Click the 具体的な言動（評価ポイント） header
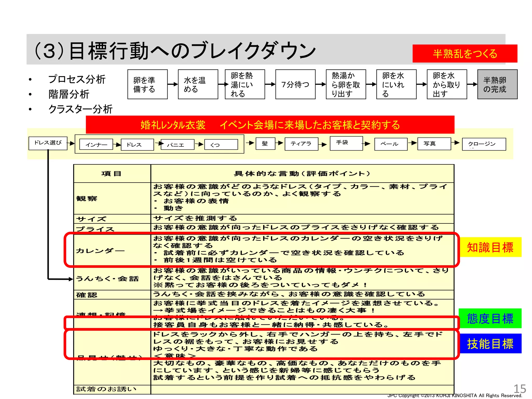The image size is (532, 399). pos(302,174)
